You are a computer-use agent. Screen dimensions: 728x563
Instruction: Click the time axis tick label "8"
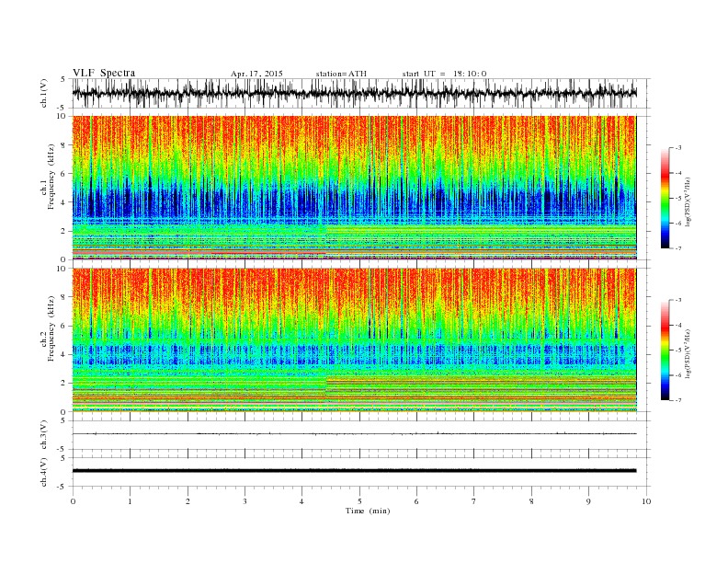click(x=531, y=501)
